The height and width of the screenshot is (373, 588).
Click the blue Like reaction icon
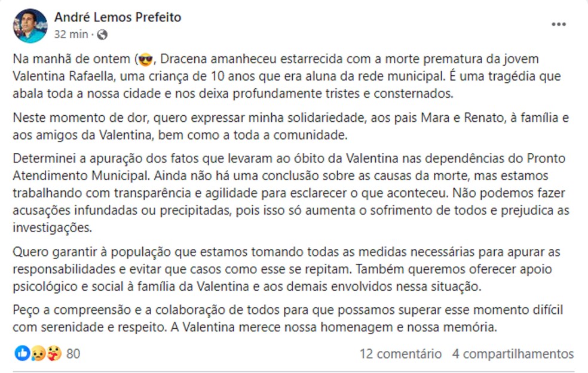(22, 353)
